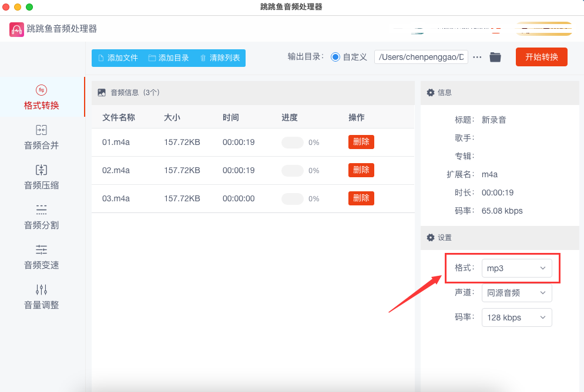Select the 音频压缩 audio compress icon
Screen dimensions: 584x392
click(x=41, y=170)
